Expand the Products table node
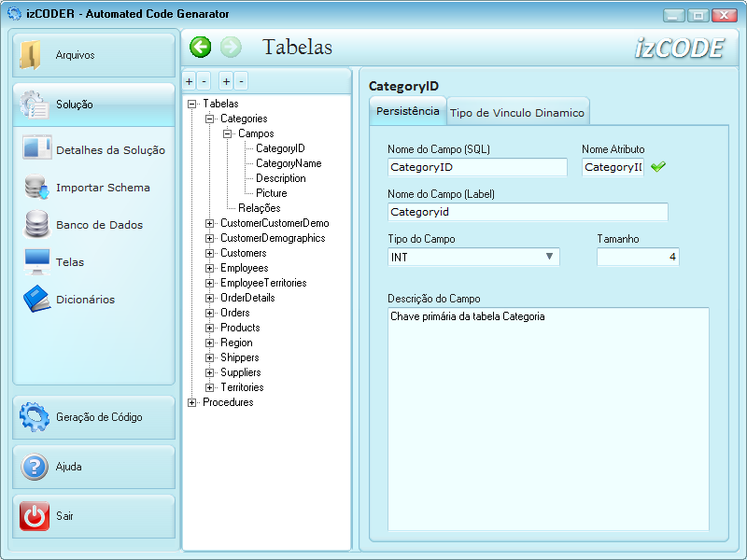The image size is (747, 560). (209, 328)
